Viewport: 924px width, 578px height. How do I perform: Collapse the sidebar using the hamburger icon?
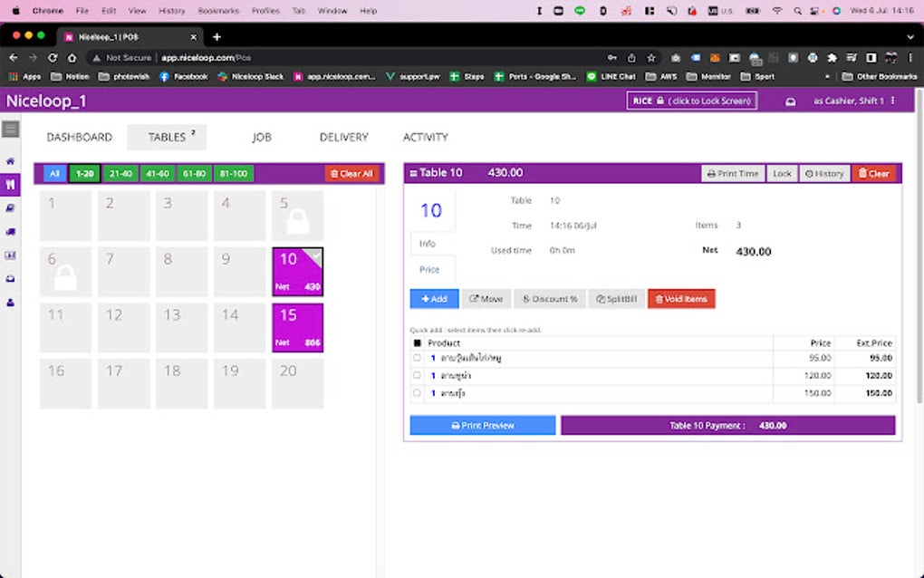click(10, 129)
